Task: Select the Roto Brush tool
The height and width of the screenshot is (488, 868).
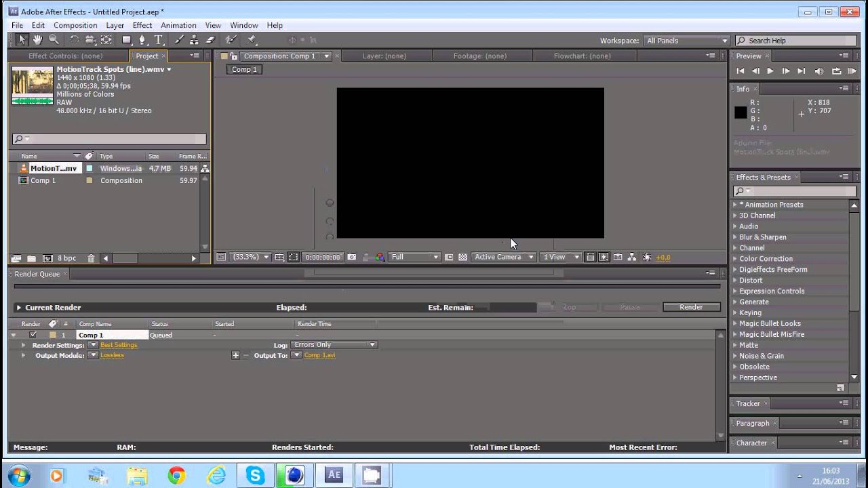Action: pos(231,40)
